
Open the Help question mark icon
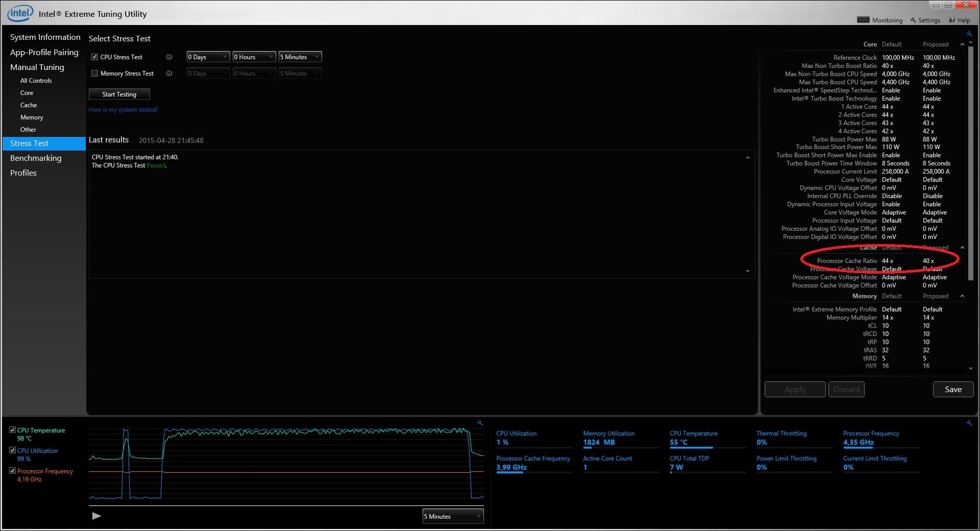click(x=952, y=20)
